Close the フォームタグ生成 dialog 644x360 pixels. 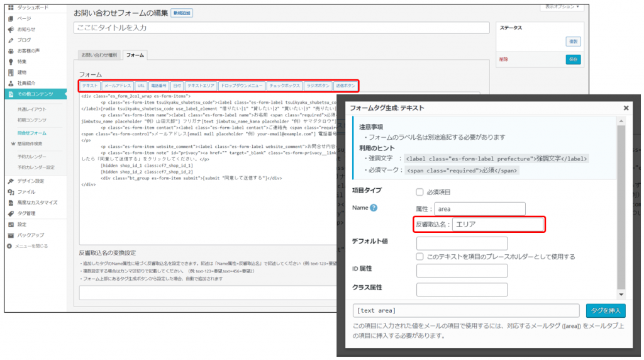pyautogui.click(x=626, y=108)
